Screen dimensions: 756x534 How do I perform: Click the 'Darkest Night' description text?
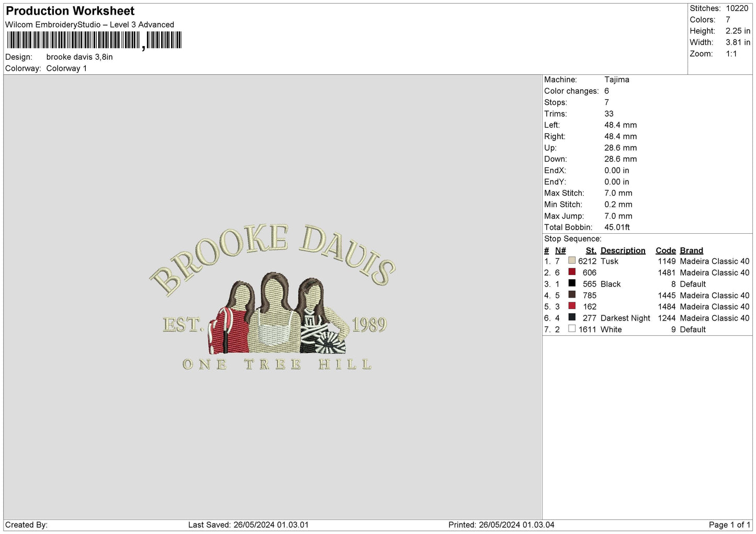point(626,319)
